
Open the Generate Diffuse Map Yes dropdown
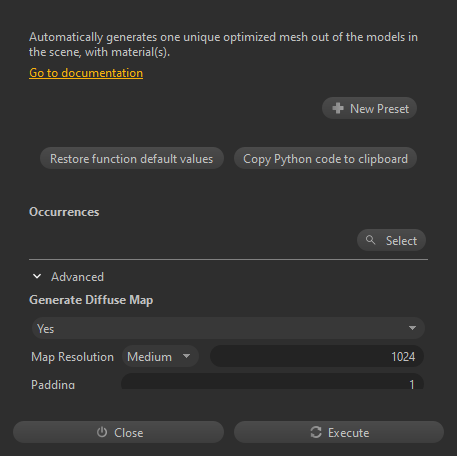[228, 328]
